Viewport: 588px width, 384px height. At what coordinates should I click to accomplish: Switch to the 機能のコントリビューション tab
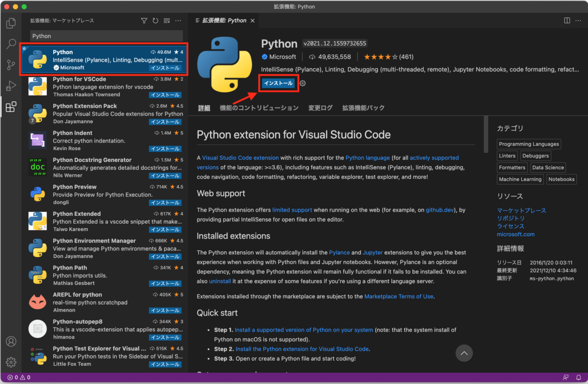click(x=259, y=108)
